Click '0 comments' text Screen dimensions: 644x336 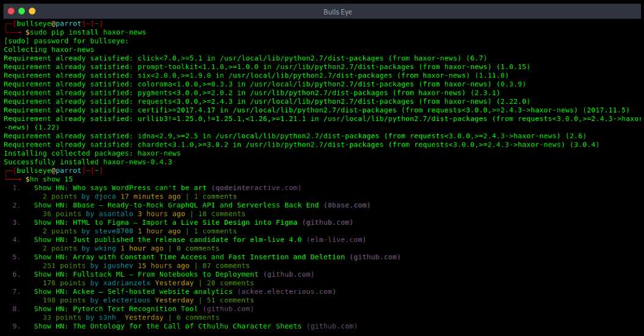[x=198, y=248]
